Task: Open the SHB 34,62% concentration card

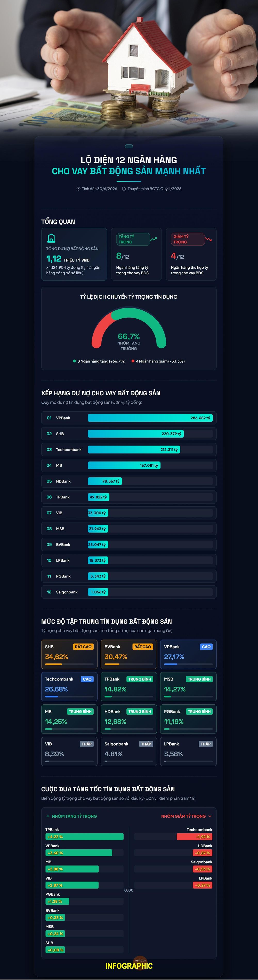Action: tap(69, 654)
